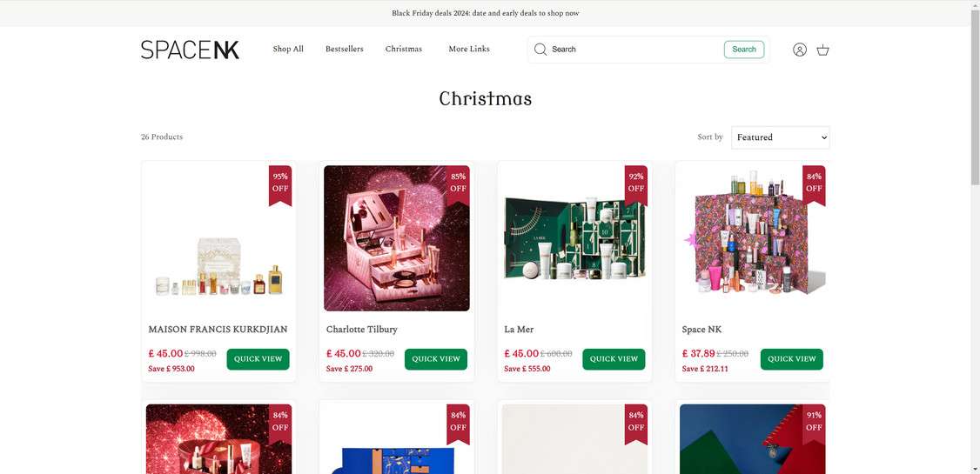Click the magnifying glass search icon
Image resolution: width=980 pixels, height=474 pixels.
(540, 50)
